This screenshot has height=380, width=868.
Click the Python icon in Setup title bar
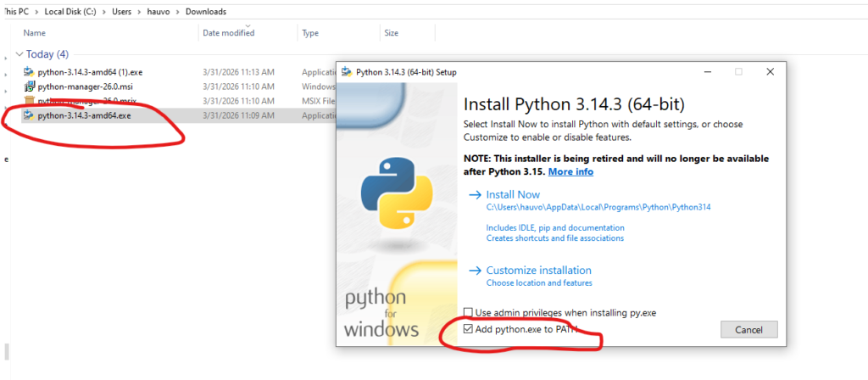coord(347,72)
